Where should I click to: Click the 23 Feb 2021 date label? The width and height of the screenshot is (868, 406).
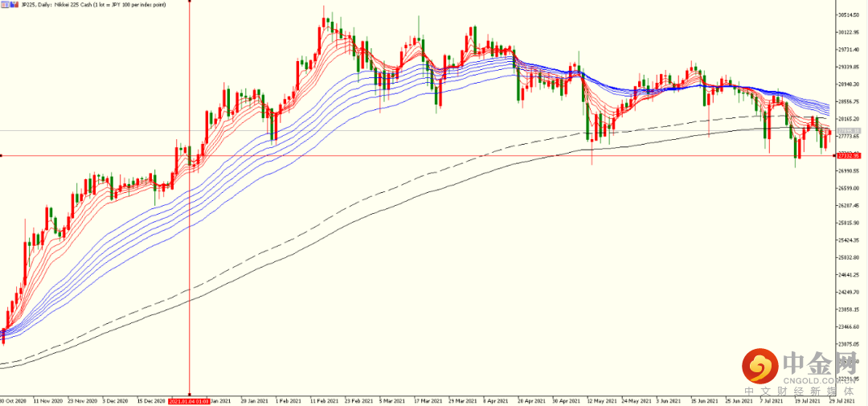point(358,400)
